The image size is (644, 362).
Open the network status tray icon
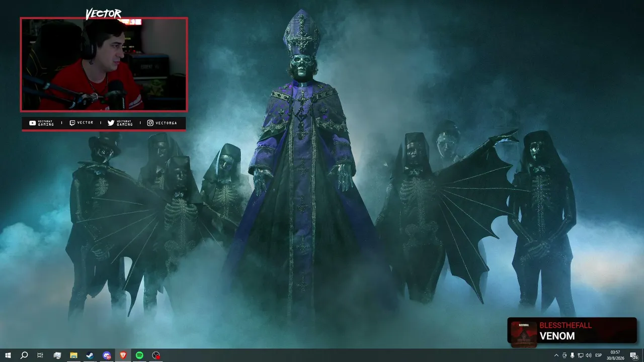click(x=581, y=355)
